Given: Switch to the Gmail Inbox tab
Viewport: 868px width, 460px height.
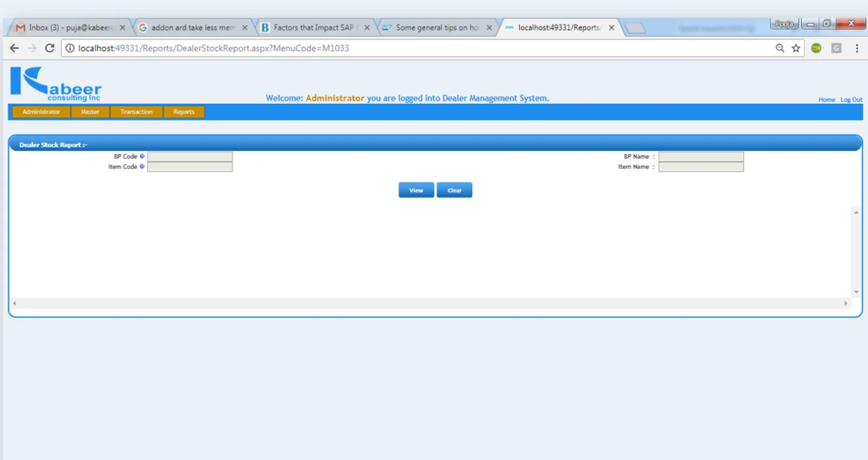Looking at the screenshot, I should click(66, 28).
